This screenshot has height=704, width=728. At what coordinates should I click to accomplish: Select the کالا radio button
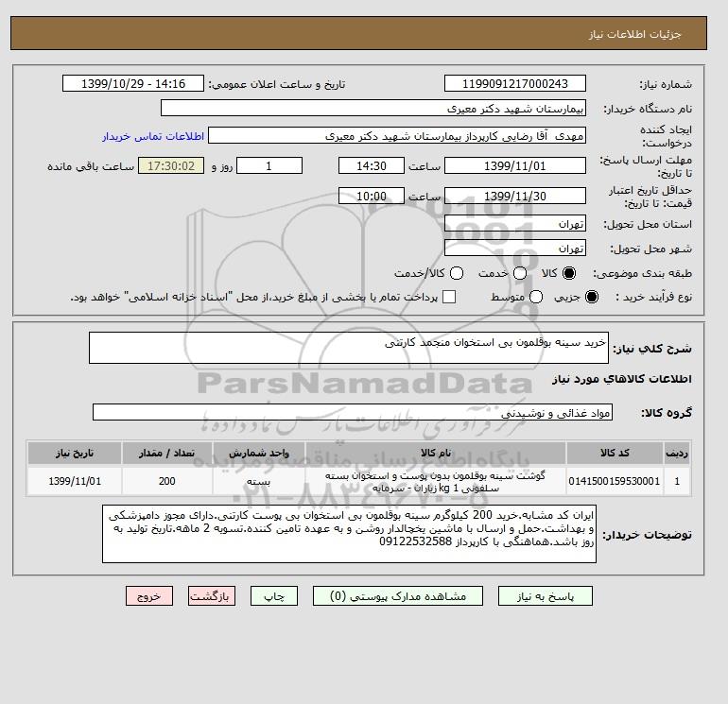click(x=569, y=273)
